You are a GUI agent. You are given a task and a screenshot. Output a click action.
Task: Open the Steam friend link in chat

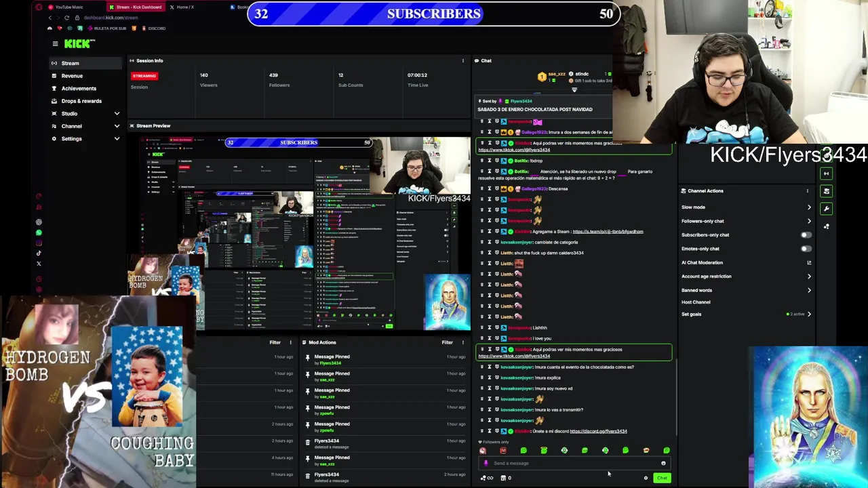[608, 232]
